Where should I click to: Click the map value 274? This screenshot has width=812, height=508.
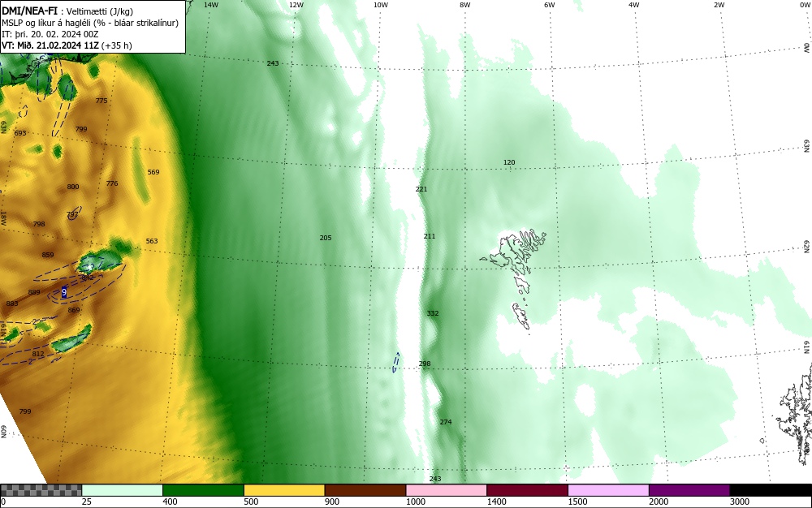pyautogui.click(x=446, y=422)
